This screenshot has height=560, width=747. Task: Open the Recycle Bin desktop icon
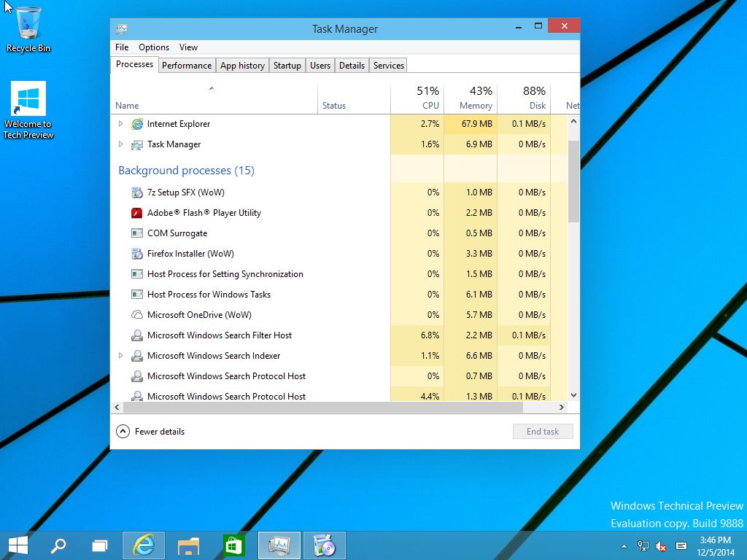click(28, 28)
